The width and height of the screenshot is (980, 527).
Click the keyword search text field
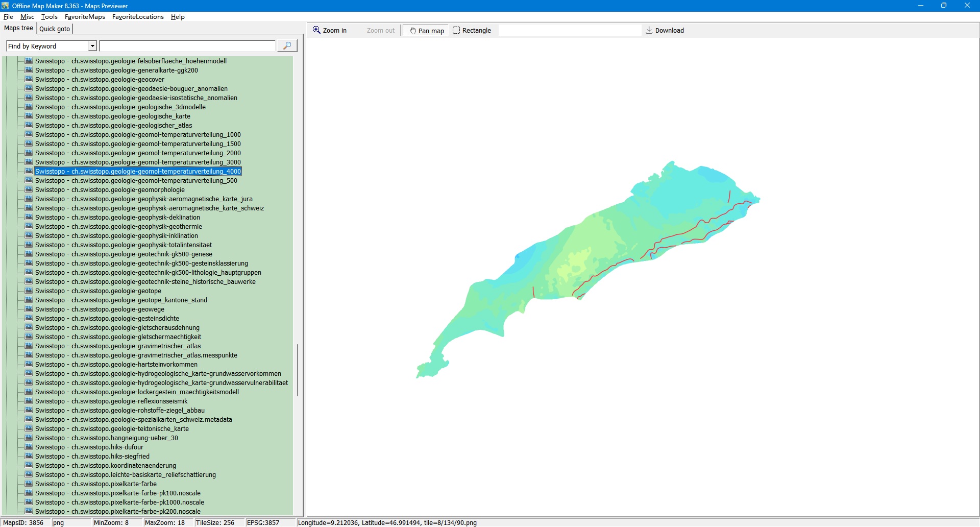(187, 46)
